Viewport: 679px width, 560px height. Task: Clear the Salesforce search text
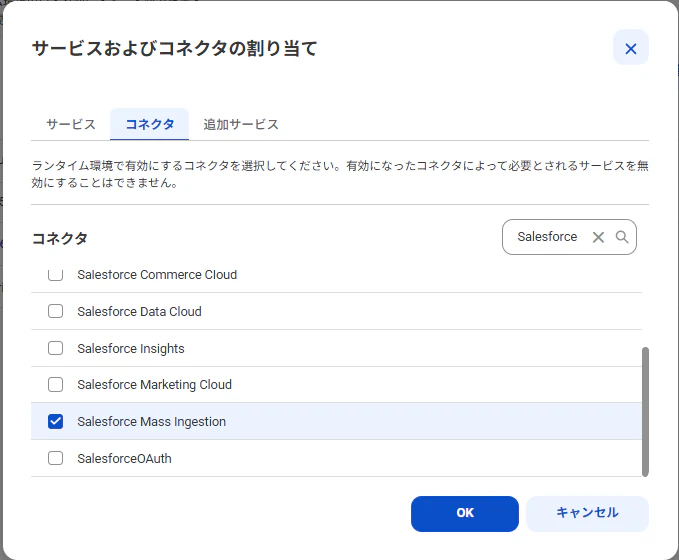coord(598,237)
